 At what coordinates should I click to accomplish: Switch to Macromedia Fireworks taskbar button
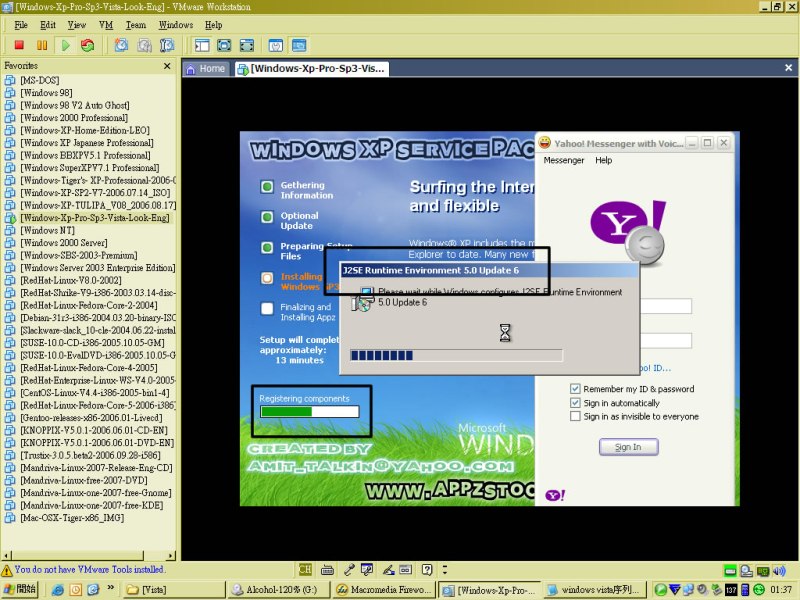pos(385,590)
